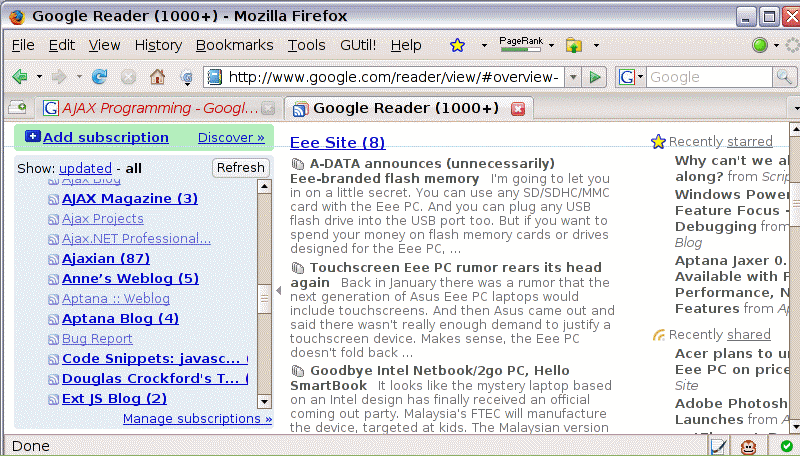Open the Eee Site (8) feed heading
The height and width of the screenshot is (456, 800).
338,142
